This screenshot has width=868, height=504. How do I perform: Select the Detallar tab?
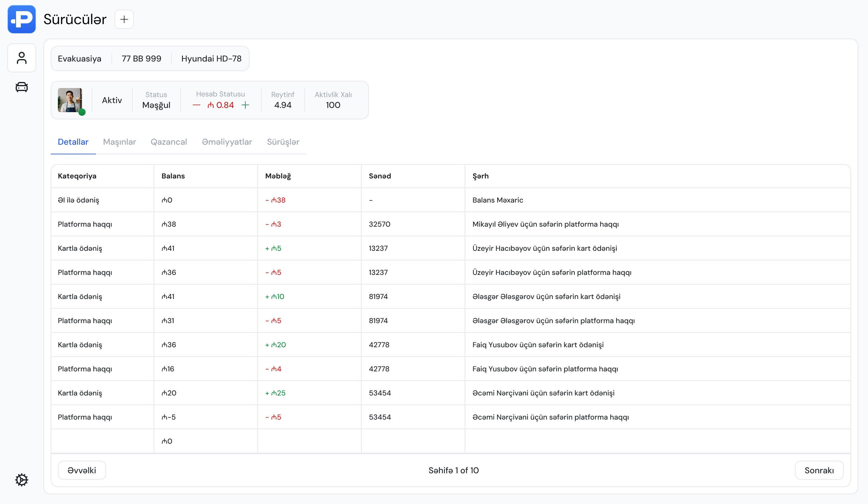tap(73, 142)
